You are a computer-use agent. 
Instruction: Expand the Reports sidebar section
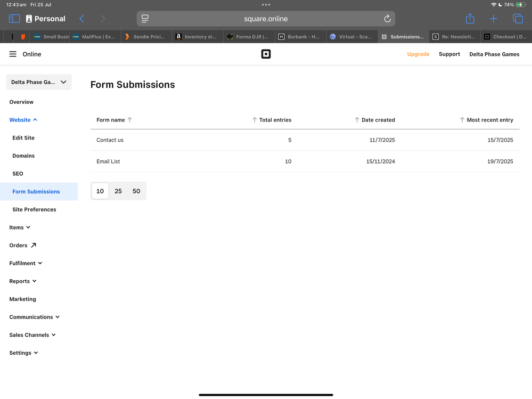tap(23, 281)
